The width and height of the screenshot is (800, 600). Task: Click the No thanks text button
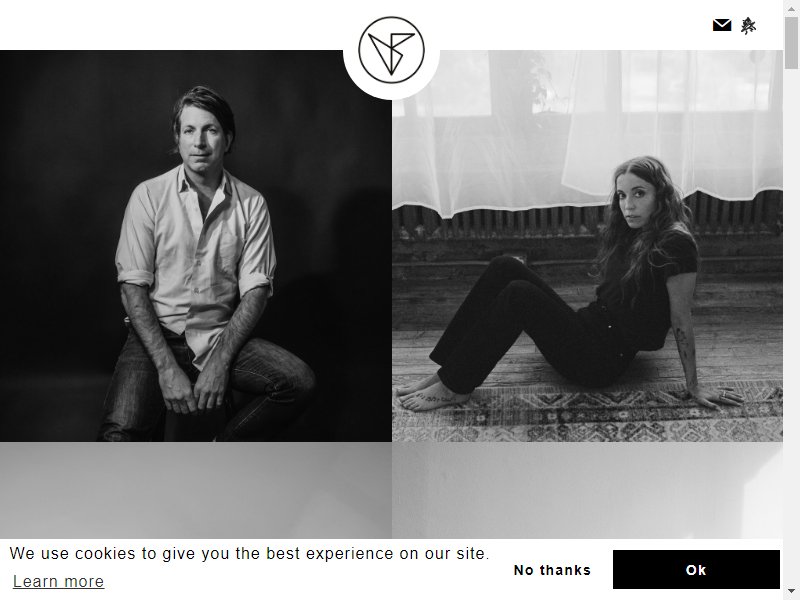pos(552,570)
